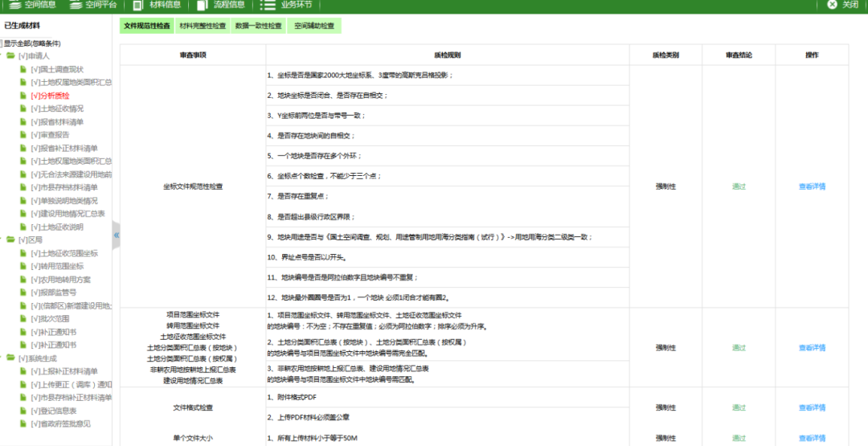
Task: Select 上传更正(调库)通知 tree item
Action: pyautogui.click(x=72, y=384)
